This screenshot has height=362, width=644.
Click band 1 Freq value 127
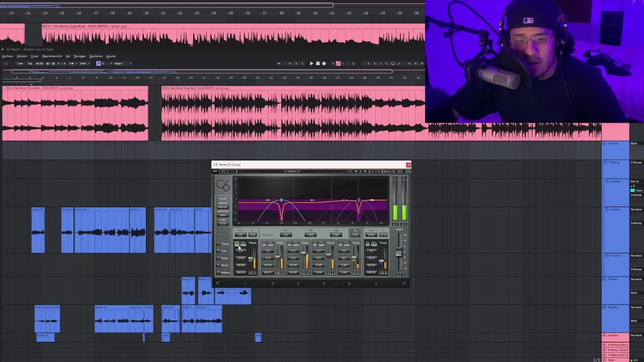(240, 235)
